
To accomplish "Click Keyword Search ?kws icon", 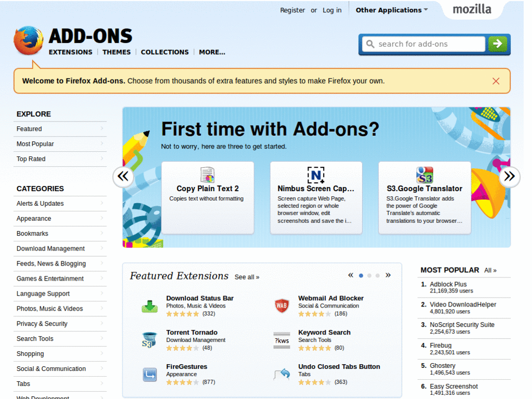I will pyautogui.click(x=282, y=340).
